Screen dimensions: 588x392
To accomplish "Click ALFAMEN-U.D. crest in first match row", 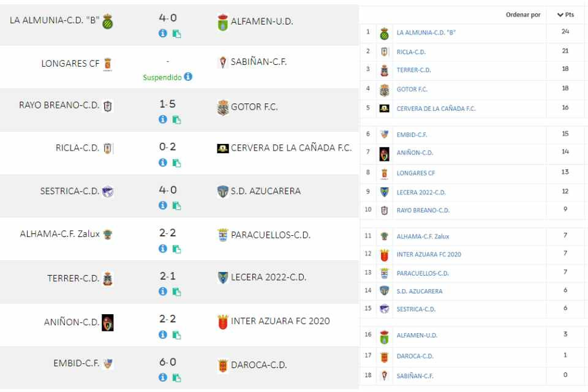I will click(223, 22).
